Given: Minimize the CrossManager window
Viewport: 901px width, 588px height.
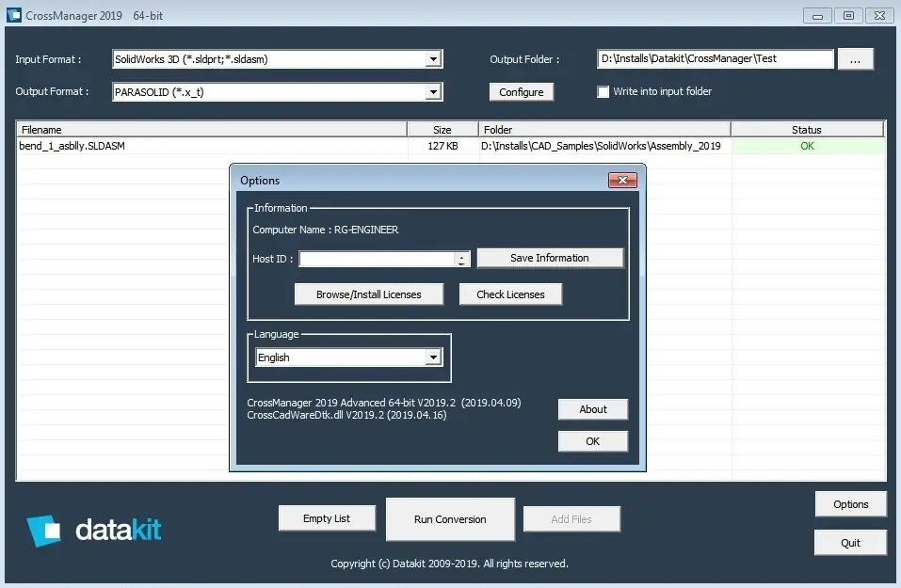Looking at the screenshot, I should tap(817, 16).
